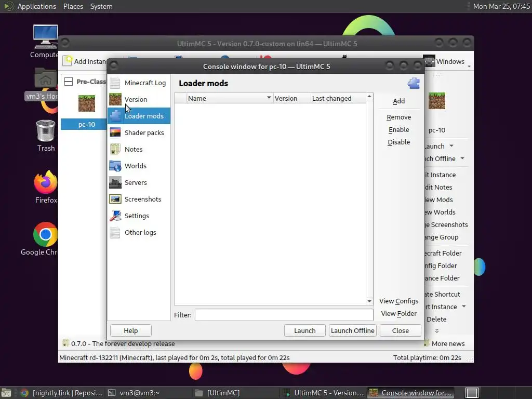Click the Settings tools icon
Image resolution: width=532 pixels, height=399 pixels.
115,216
